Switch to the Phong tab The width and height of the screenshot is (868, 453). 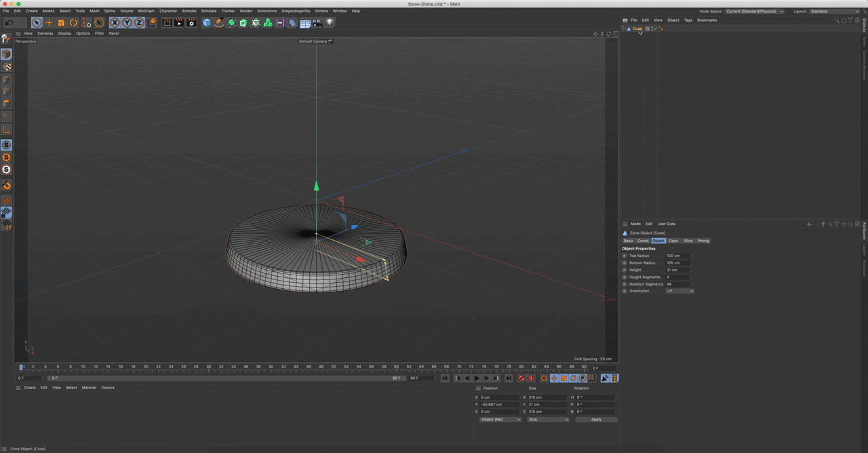pyautogui.click(x=703, y=241)
